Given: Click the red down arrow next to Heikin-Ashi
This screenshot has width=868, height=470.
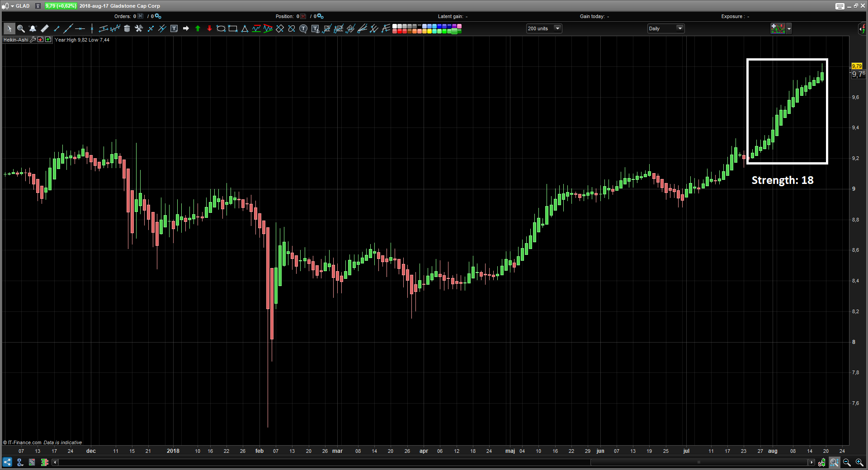Looking at the screenshot, I should [x=41, y=40].
